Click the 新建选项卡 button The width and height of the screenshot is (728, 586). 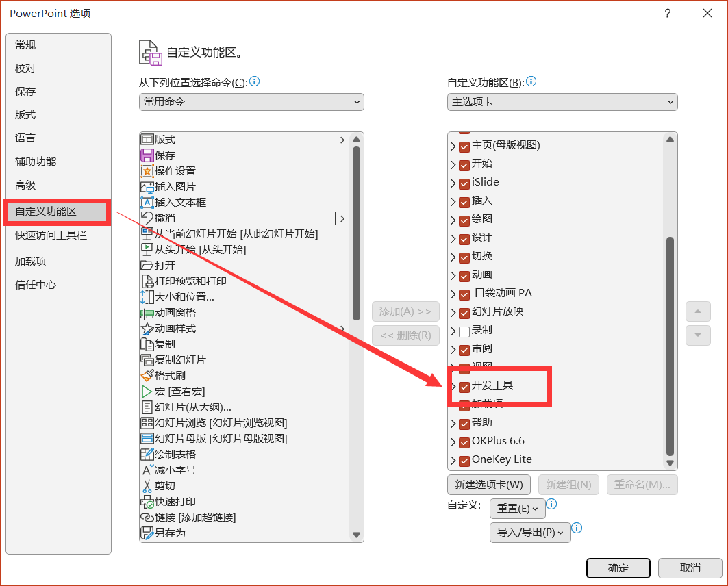[x=488, y=485]
